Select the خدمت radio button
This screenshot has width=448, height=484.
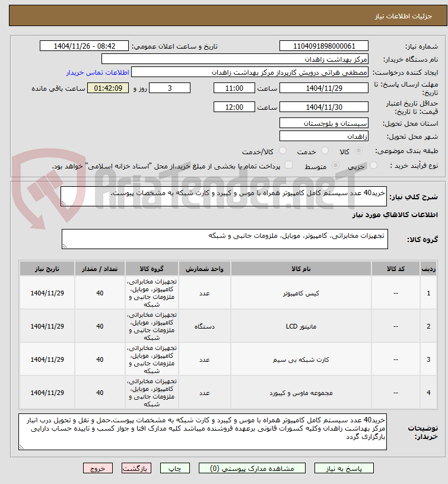(x=325, y=151)
